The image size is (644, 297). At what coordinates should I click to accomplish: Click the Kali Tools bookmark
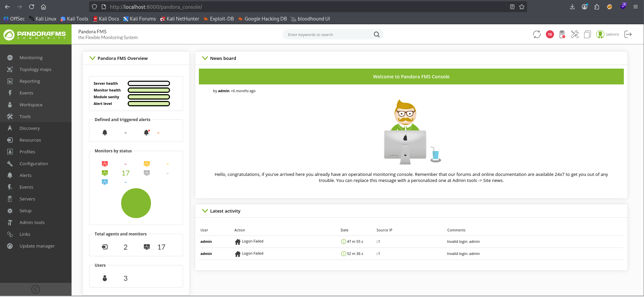coord(74,19)
